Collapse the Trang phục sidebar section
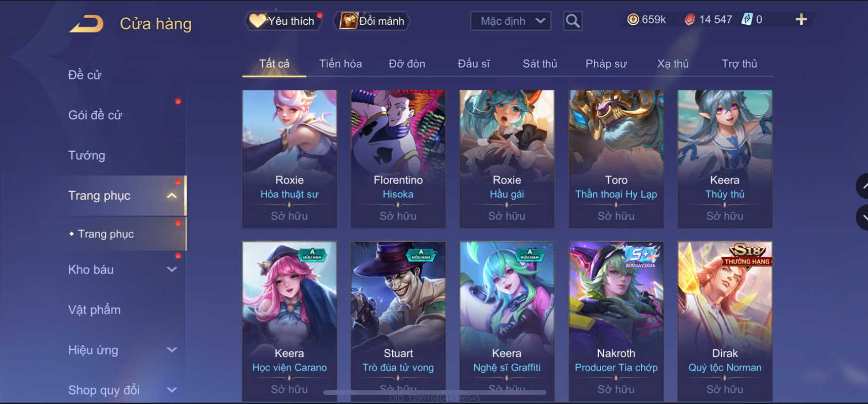 point(172,196)
